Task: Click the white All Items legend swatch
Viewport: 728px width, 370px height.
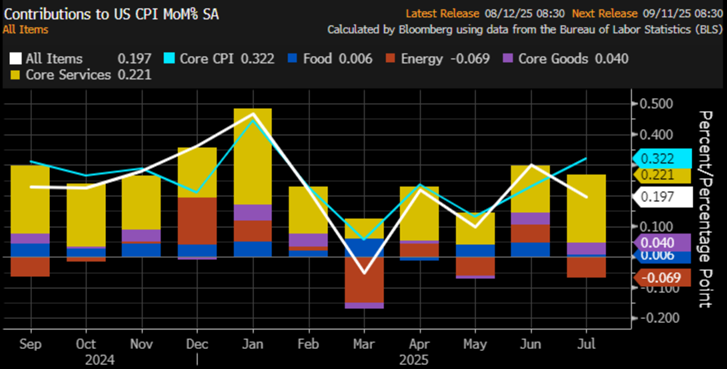Action: 15,58
